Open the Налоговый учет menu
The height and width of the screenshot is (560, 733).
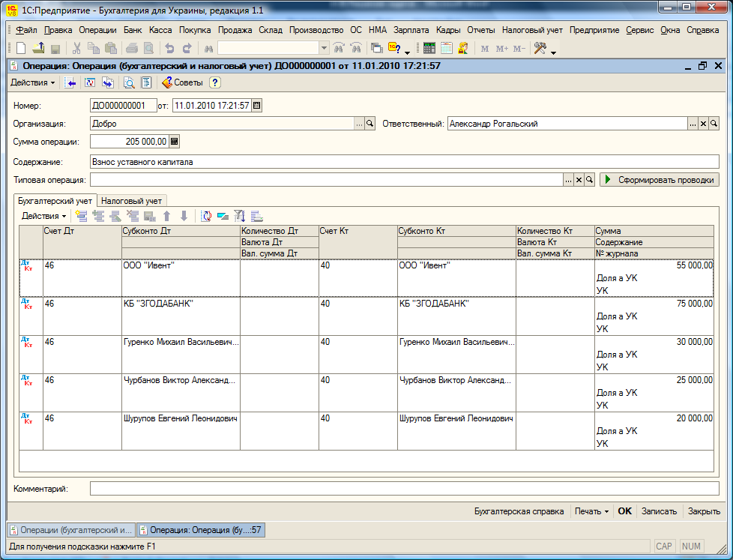point(532,30)
